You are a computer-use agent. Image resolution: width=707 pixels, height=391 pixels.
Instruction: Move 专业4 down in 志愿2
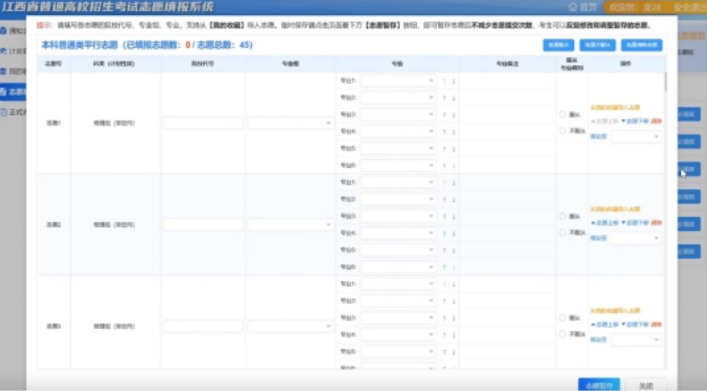pyautogui.click(x=454, y=233)
